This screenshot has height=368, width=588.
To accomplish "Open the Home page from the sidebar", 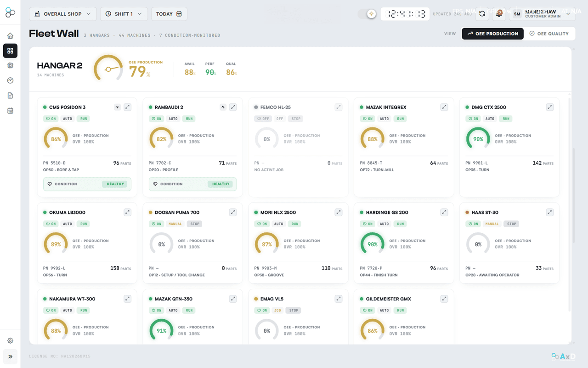I will (x=10, y=36).
